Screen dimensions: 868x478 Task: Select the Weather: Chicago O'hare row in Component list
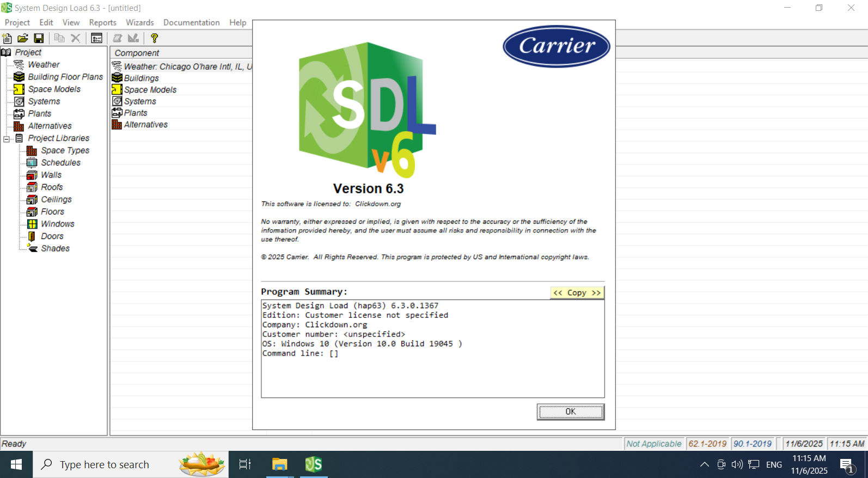point(182,66)
